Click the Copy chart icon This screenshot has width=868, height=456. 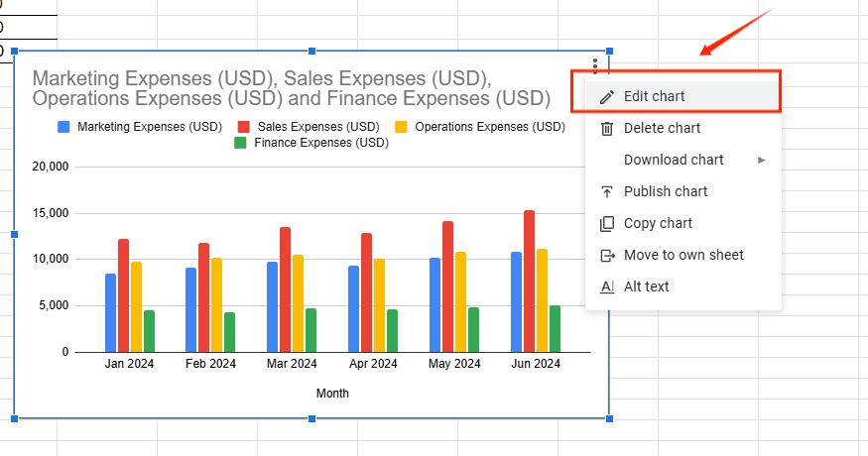[x=607, y=223]
